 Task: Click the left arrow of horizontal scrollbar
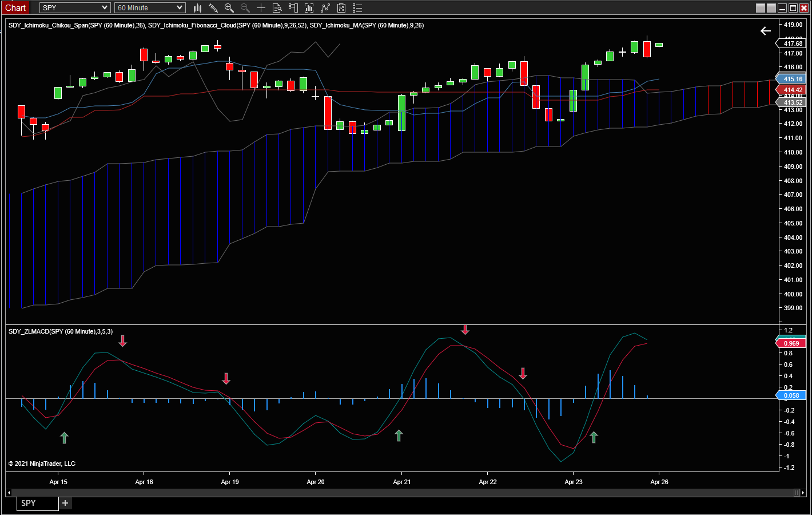click(x=9, y=493)
